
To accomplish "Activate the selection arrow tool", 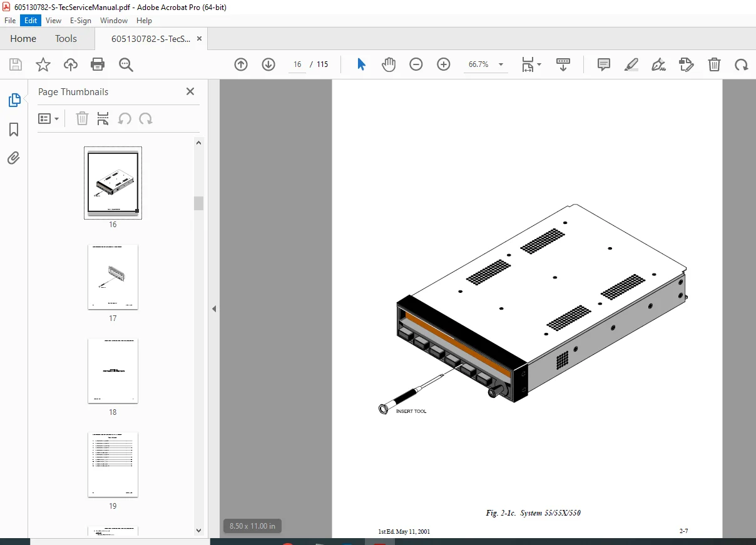I will [361, 64].
